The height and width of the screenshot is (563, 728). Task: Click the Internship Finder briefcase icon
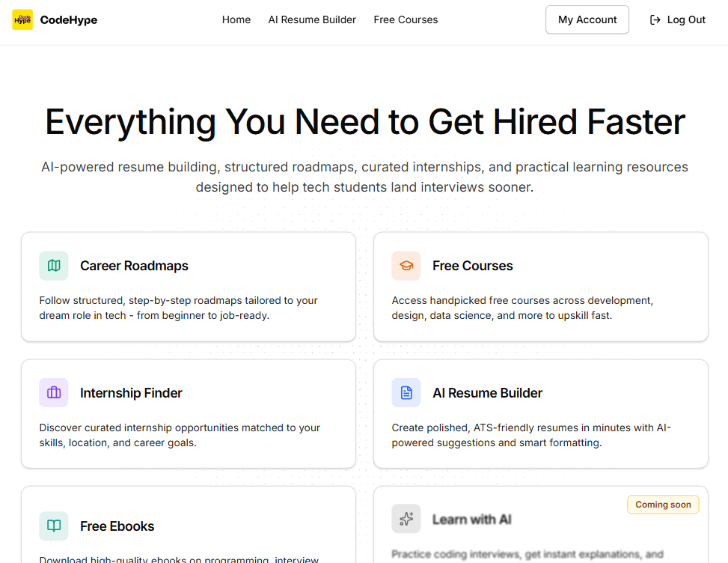54,393
